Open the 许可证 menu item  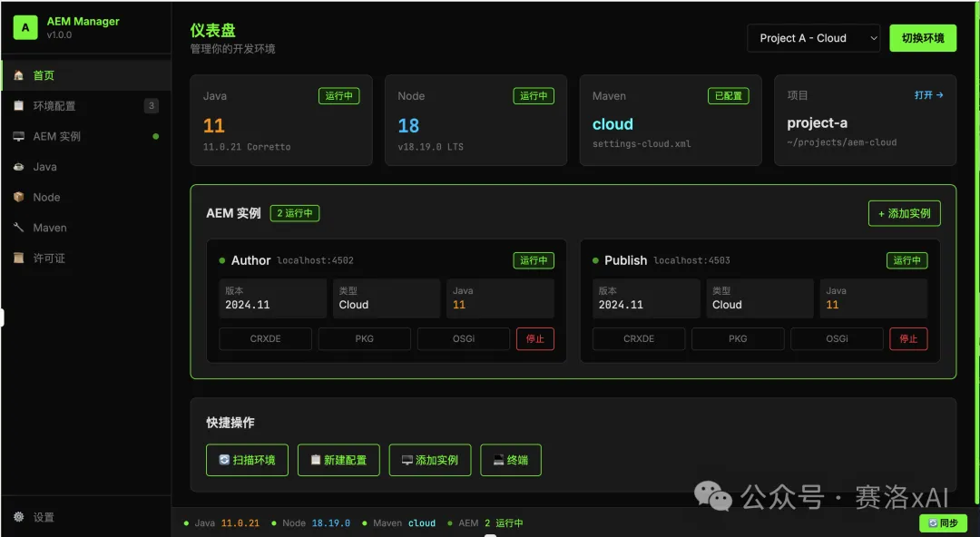point(49,259)
